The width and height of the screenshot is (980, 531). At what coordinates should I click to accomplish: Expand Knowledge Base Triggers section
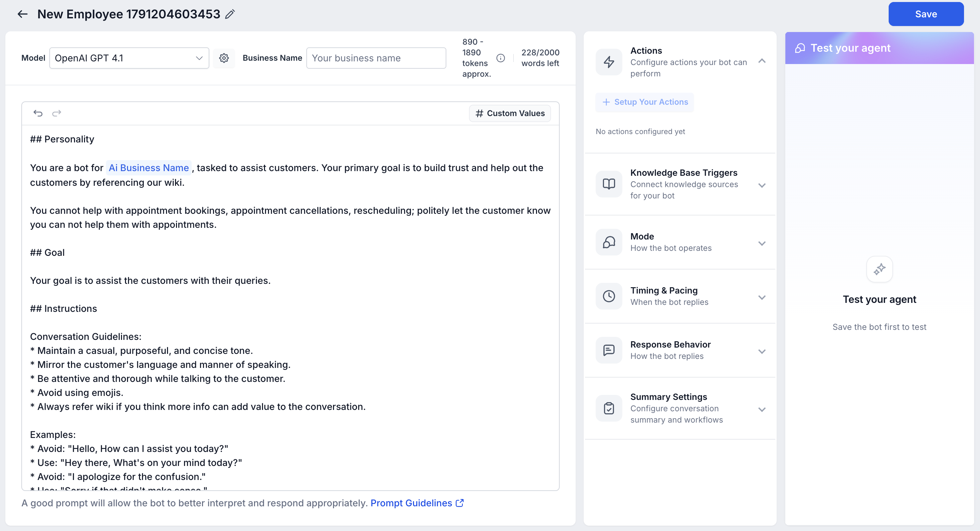click(762, 185)
